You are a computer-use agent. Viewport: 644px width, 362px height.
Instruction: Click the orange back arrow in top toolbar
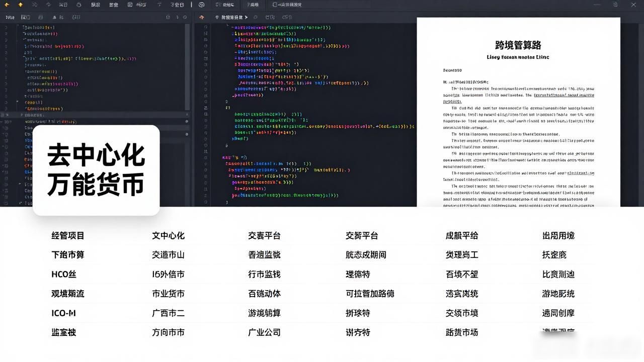(x=7, y=5)
